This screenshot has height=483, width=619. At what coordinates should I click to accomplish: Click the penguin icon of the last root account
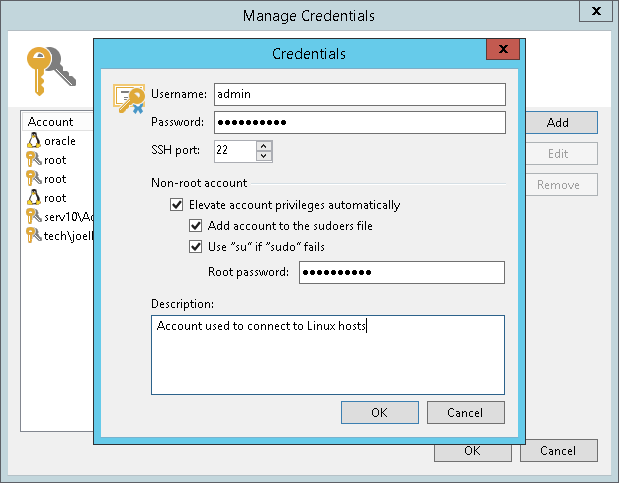[x=33, y=198]
